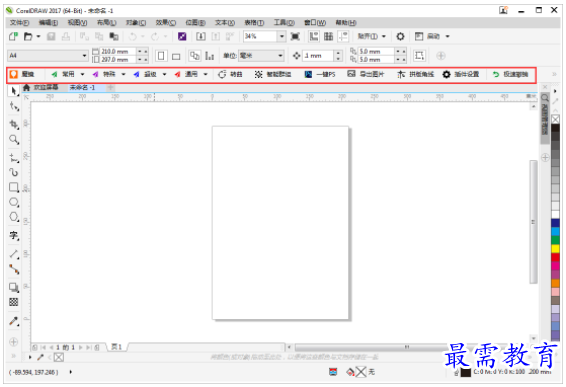Select the Drop Shadow tool
The height and width of the screenshot is (387, 566).
tap(14, 287)
